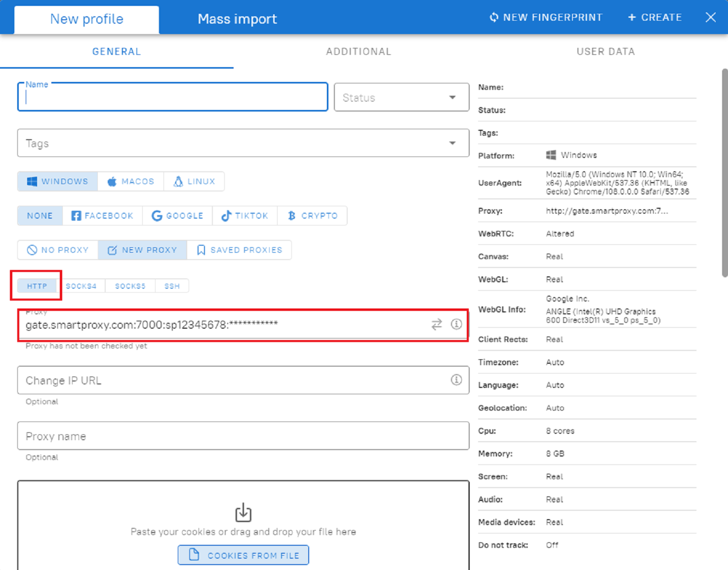Open the General settings tab
The image size is (728, 570).
117,51
